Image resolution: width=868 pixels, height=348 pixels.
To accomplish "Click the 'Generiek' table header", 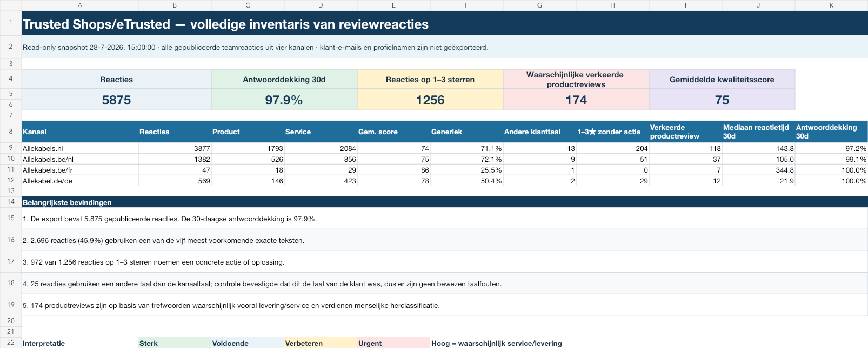I will [466, 132].
